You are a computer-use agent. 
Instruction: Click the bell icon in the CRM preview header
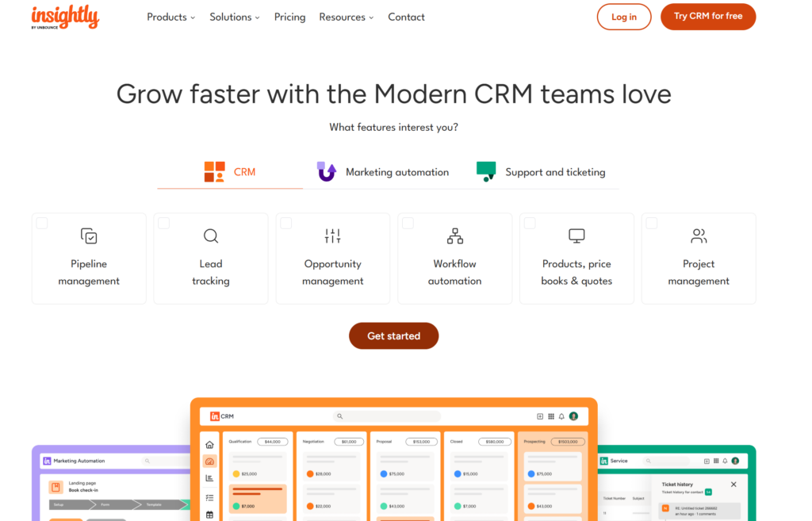tap(561, 416)
